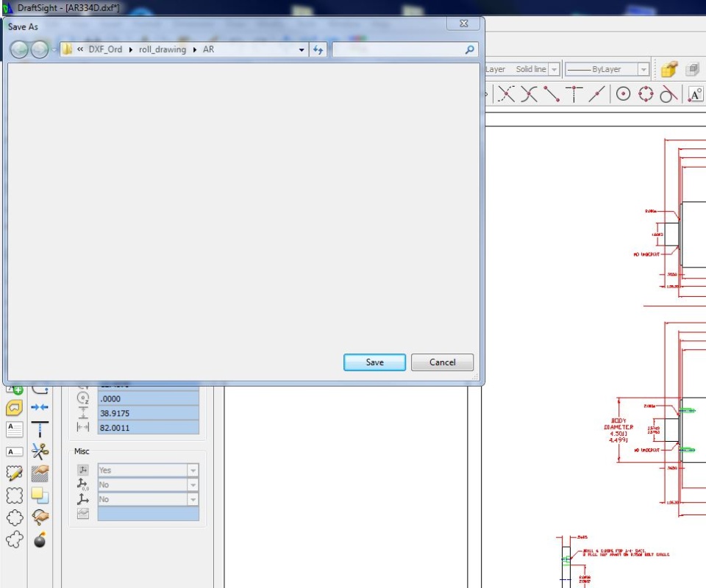Select the Simple Note text tool

coord(15,451)
